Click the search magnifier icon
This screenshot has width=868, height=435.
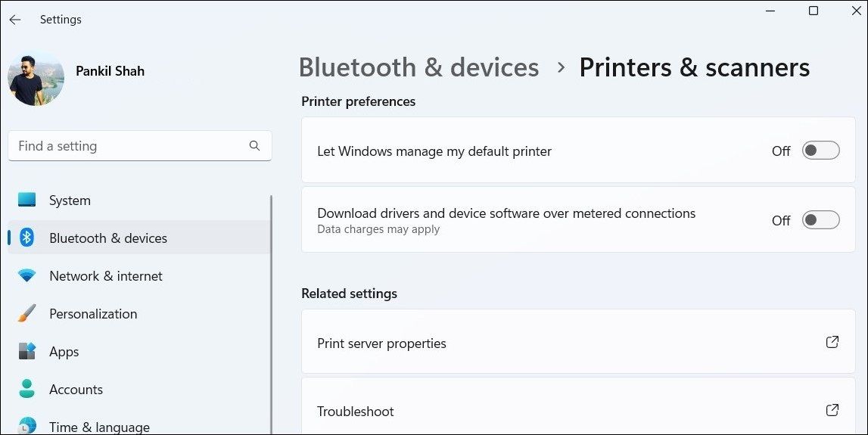(254, 146)
